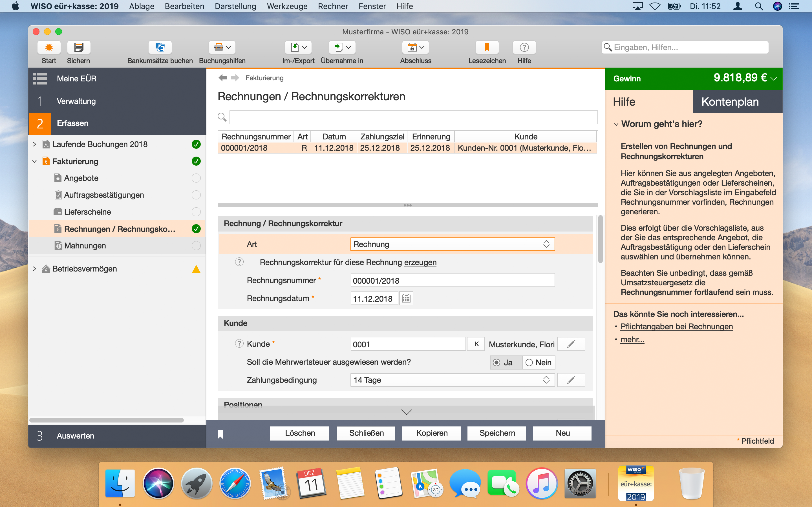Click the Lesezeichen bookmark icon in toolbar

click(x=487, y=47)
